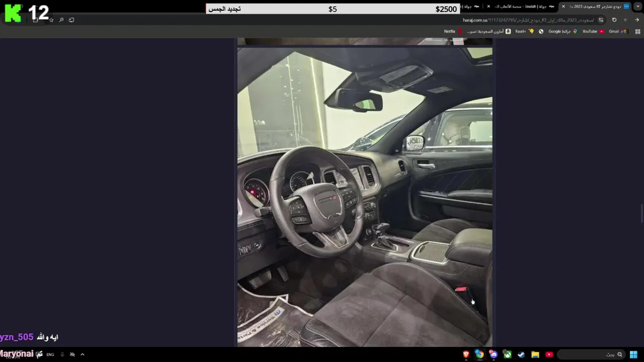The width and height of the screenshot is (644, 362).
Task: Go forward using the right arrow
Action: (x=637, y=20)
